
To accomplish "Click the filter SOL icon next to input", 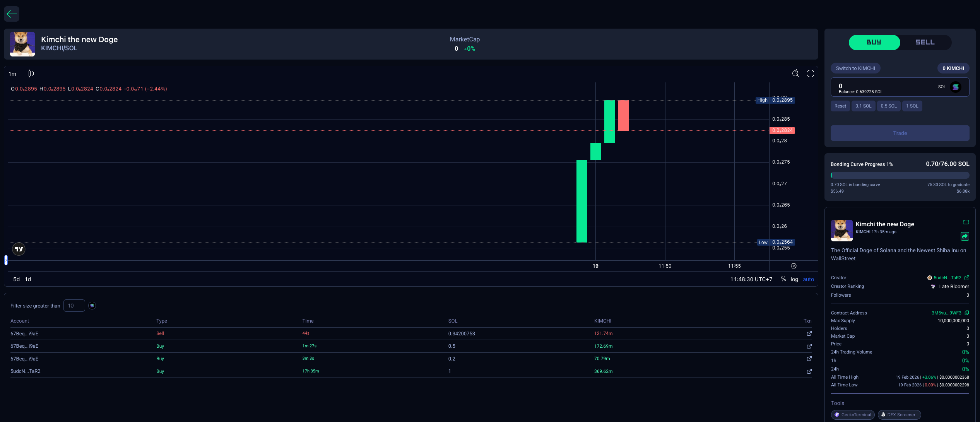I will (x=92, y=306).
